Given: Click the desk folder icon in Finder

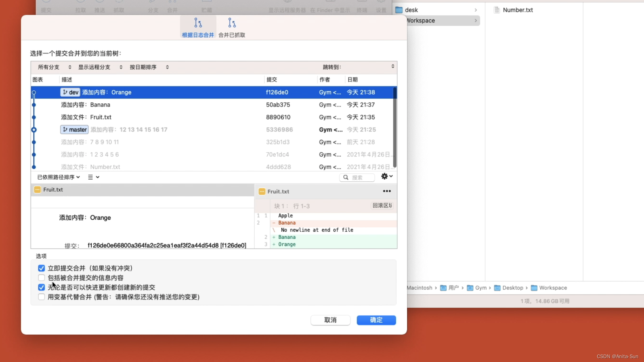Looking at the screenshot, I should 399,10.
